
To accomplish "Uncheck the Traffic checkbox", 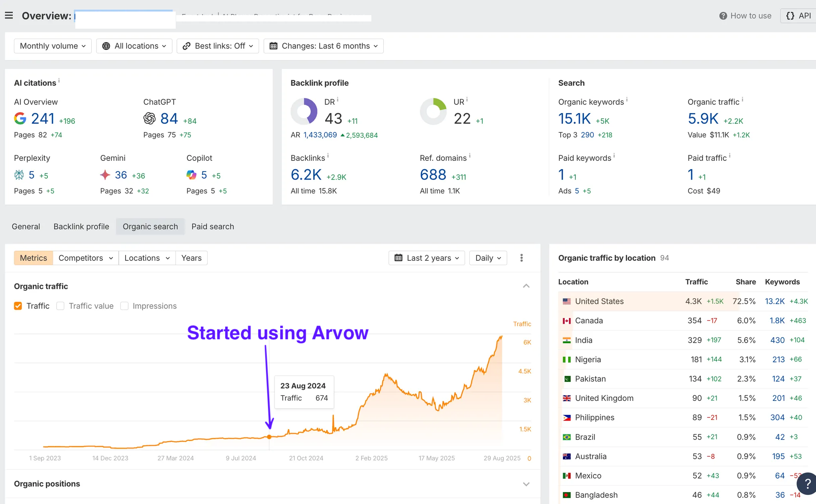I will (x=18, y=306).
